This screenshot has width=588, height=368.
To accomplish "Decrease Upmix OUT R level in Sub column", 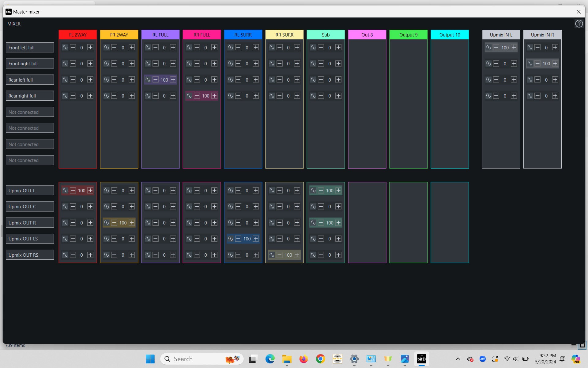I will [x=321, y=223].
